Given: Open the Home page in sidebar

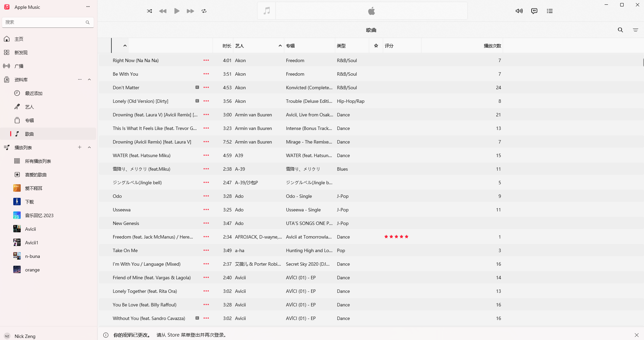Looking at the screenshot, I should point(19,39).
